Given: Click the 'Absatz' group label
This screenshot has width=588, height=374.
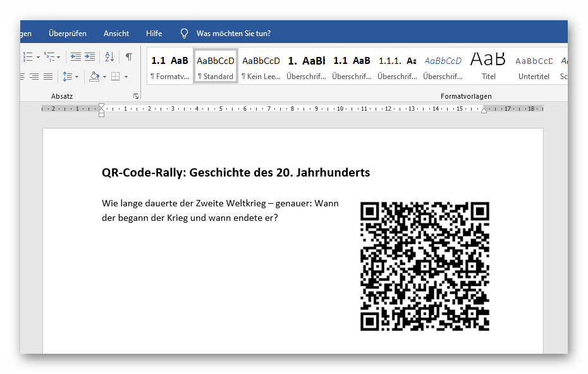Looking at the screenshot, I should pyautogui.click(x=62, y=96).
